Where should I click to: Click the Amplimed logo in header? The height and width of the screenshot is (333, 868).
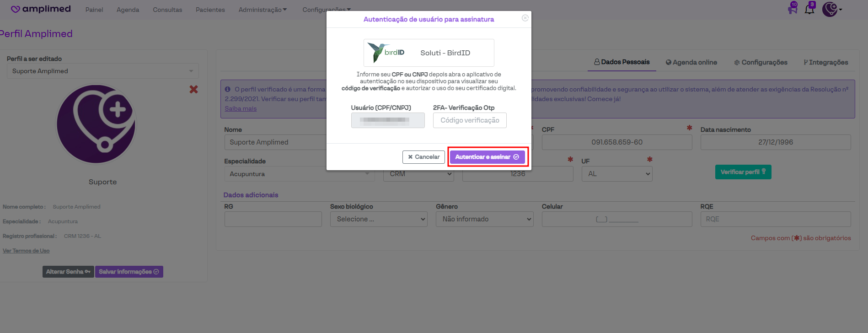41,9
